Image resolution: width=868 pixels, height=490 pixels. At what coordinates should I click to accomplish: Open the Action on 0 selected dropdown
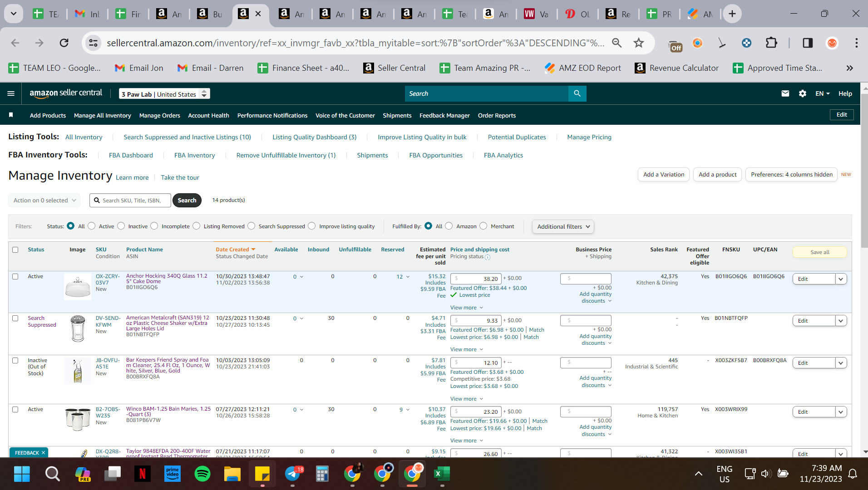pos(44,200)
